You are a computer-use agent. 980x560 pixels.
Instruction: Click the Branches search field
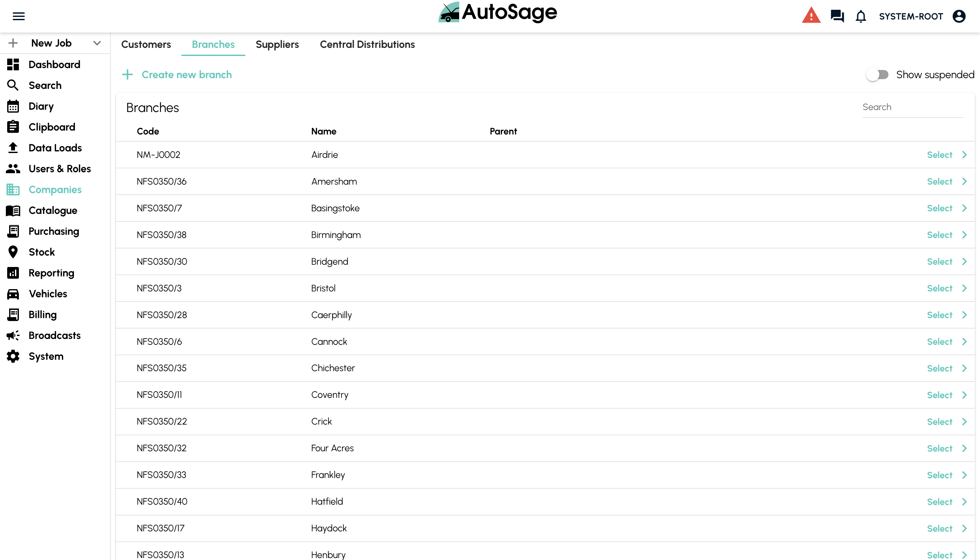click(913, 107)
